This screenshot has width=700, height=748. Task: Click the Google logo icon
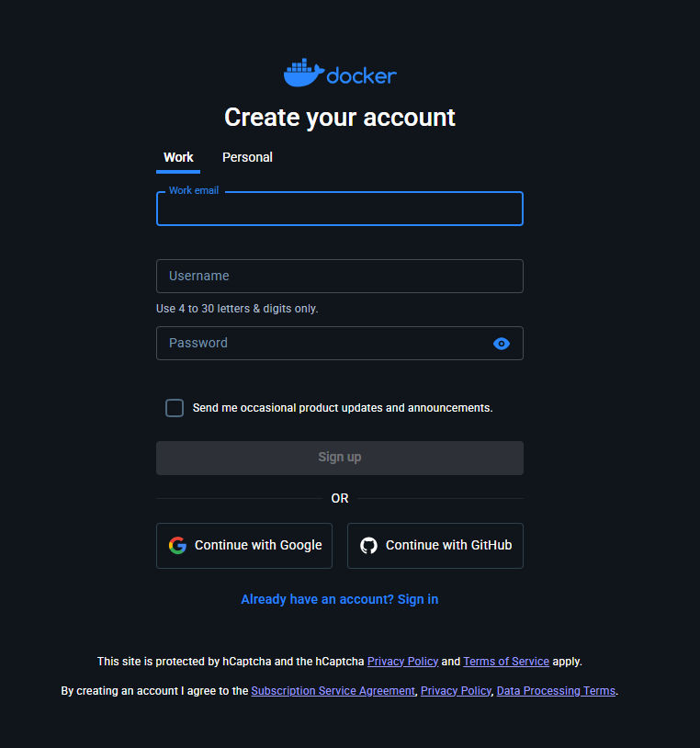(177, 546)
